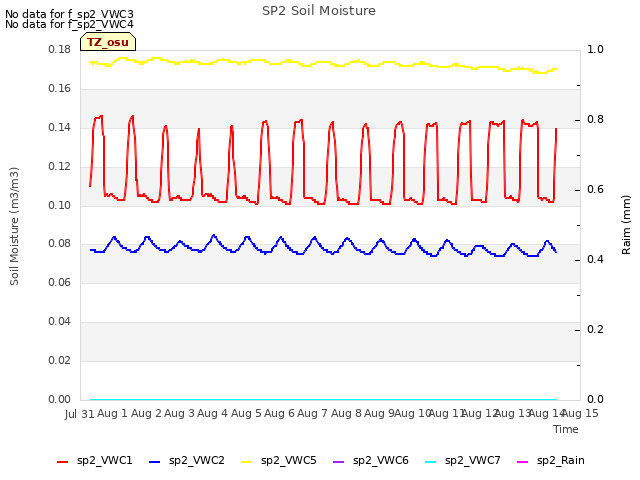
Task: Click the Aug 1 x-axis tick label
Action: pyautogui.click(x=112, y=413)
